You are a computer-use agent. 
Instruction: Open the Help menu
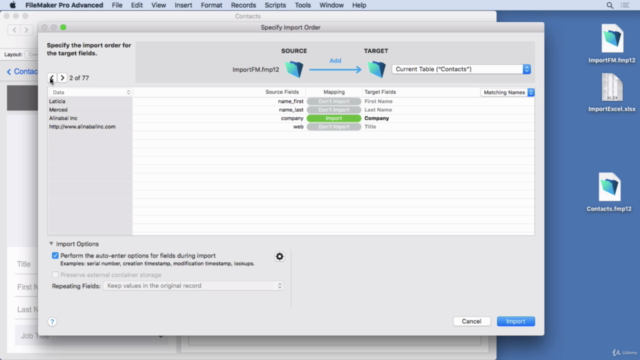coord(359,5)
